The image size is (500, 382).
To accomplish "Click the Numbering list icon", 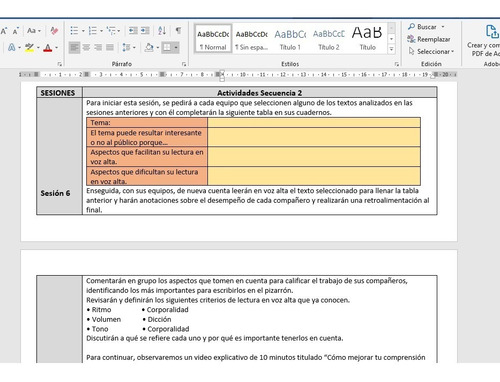I will (93, 31).
